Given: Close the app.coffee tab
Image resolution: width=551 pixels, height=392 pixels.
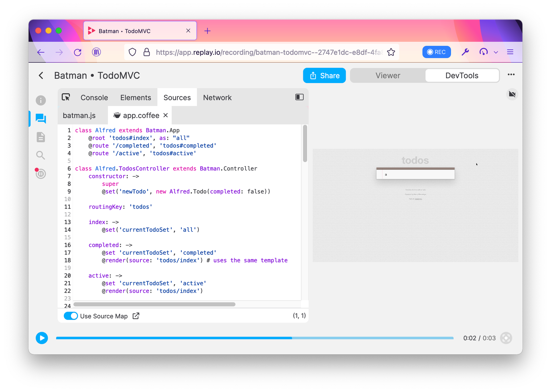Looking at the screenshot, I should tap(166, 115).
